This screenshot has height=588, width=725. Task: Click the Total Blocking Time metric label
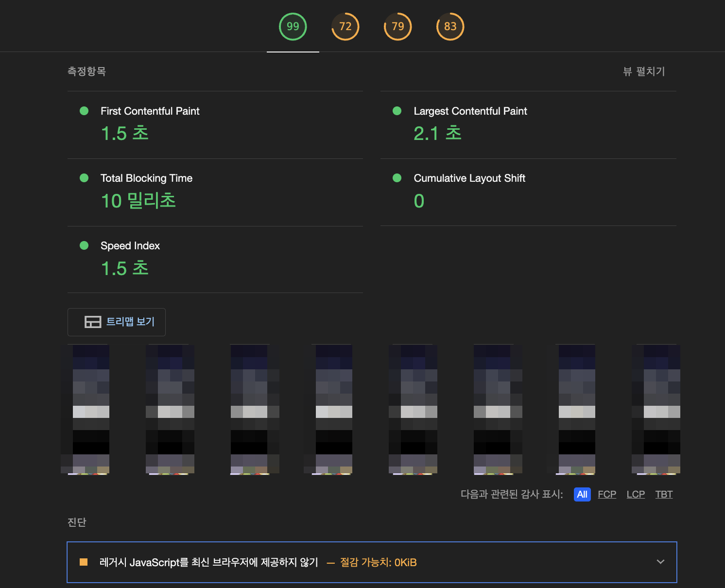(x=146, y=178)
